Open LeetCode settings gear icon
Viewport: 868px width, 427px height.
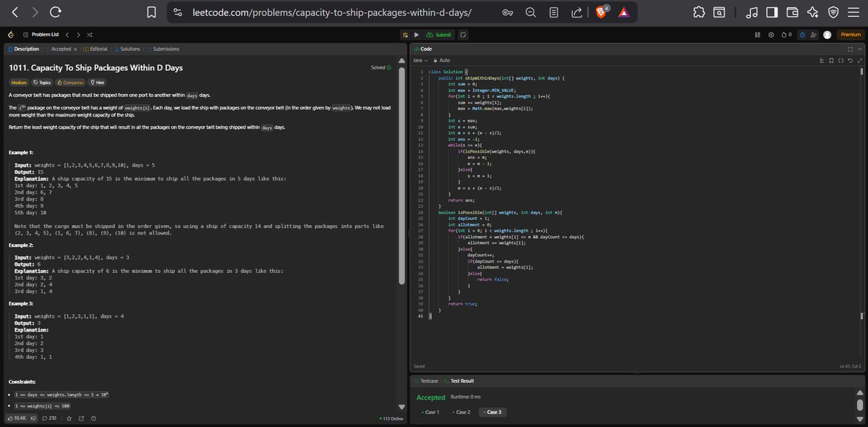pos(771,34)
